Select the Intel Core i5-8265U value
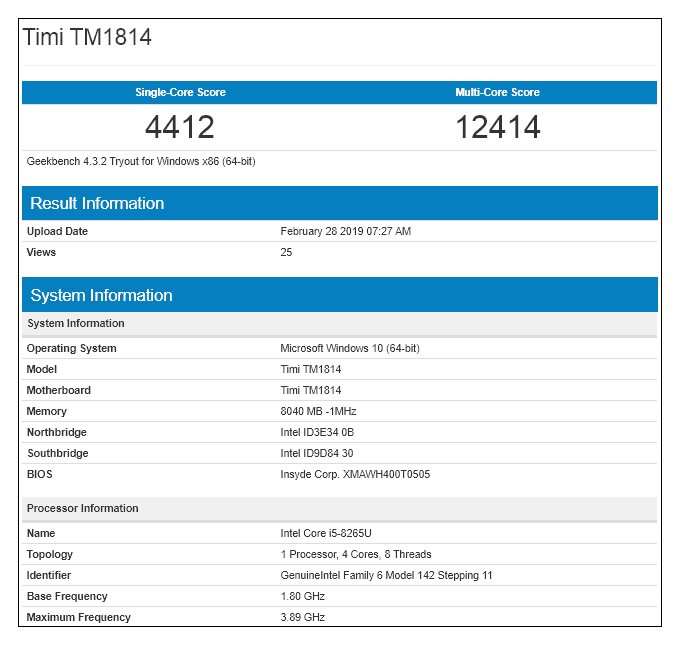This screenshot has height=645, width=680. [326, 533]
